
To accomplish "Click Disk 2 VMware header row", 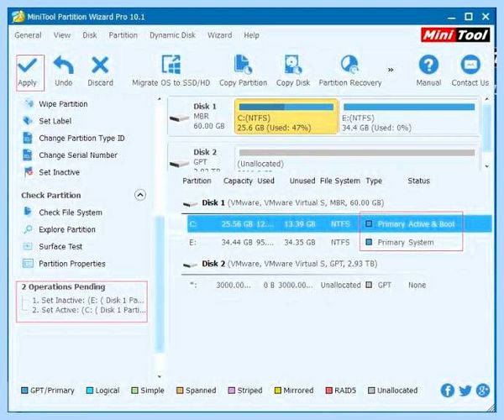I will (280, 264).
